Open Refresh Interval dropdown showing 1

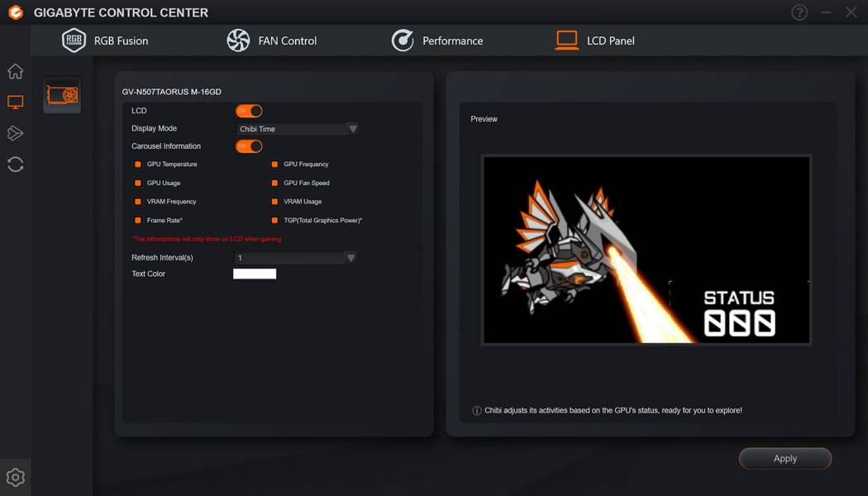tap(296, 257)
